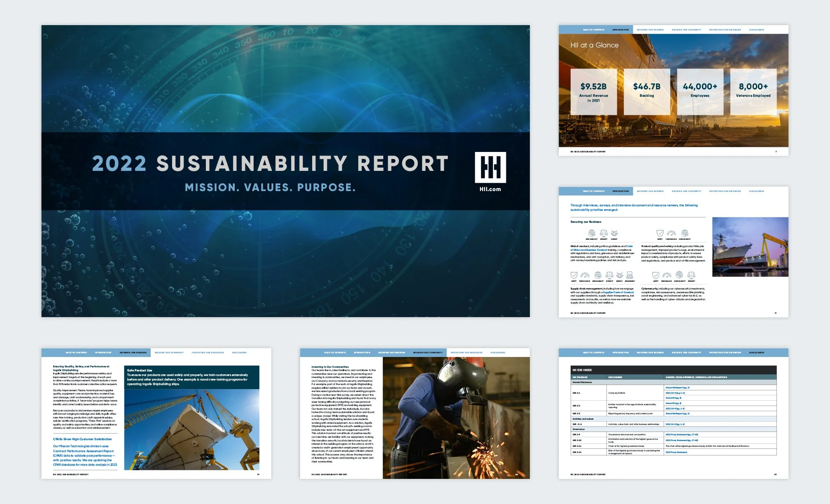Click the Engagement icon above Supply chain management
Screen dimensions: 830x504
[629, 275]
